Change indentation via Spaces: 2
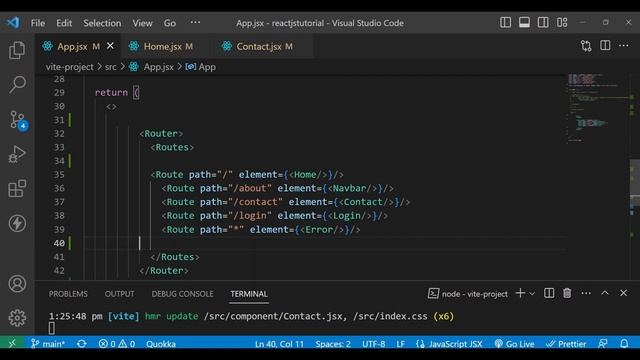The width and height of the screenshot is (640, 360). (333, 344)
